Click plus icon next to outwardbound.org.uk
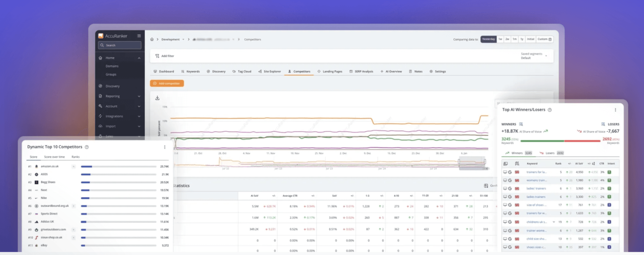The height and width of the screenshot is (255, 644). tap(73, 206)
